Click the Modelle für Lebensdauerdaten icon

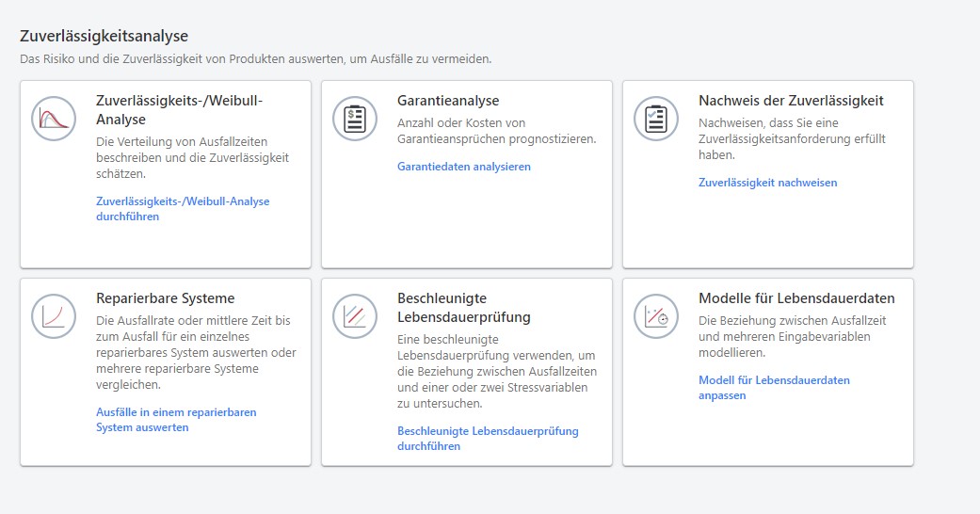(x=656, y=316)
